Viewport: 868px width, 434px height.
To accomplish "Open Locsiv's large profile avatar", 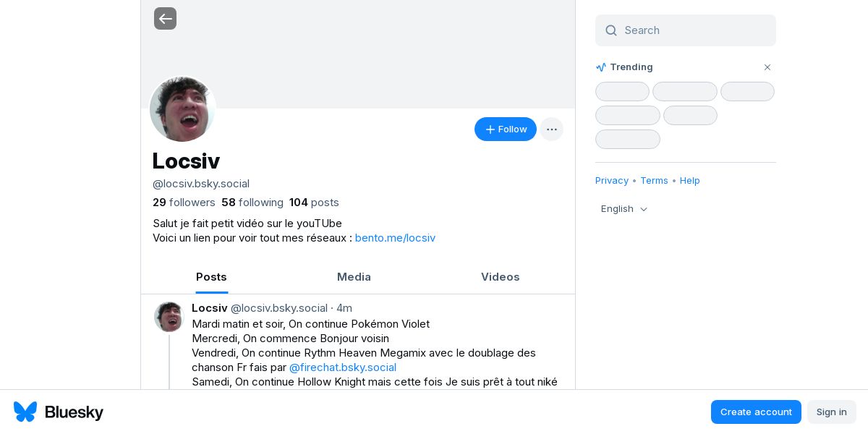I will (x=182, y=109).
